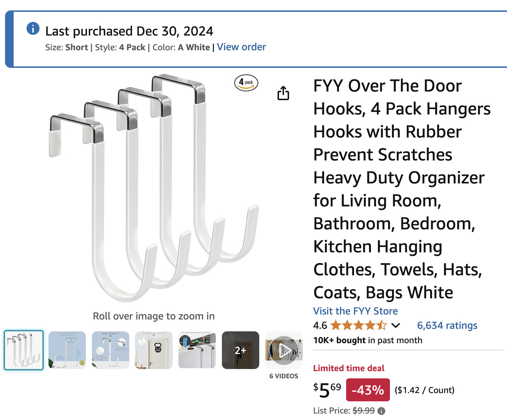Play the product videos thumbnail
Image resolution: width=507 pixels, height=420 pixels.
(284, 350)
